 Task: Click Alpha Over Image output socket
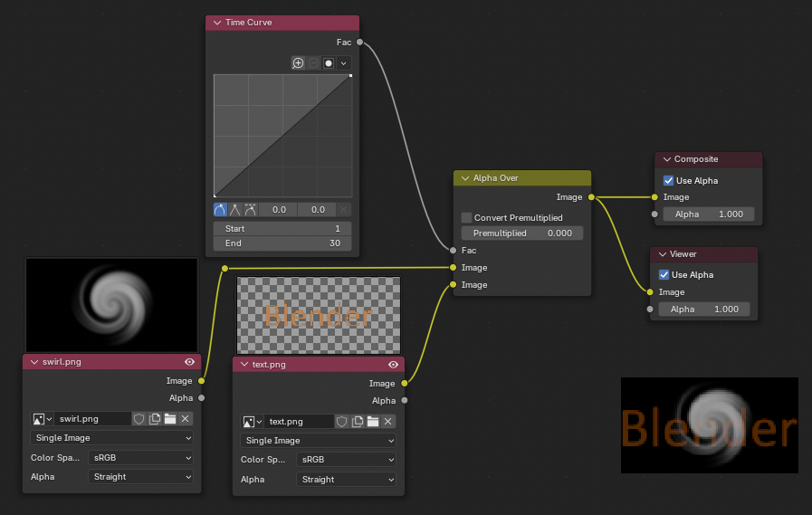(591, 197)
